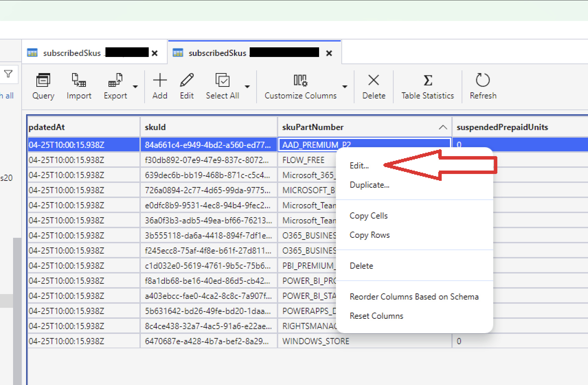Viewport: 588px width, 385px height.
Task: Choose Reset Columns from the context menu
Action: pos(376,316)
